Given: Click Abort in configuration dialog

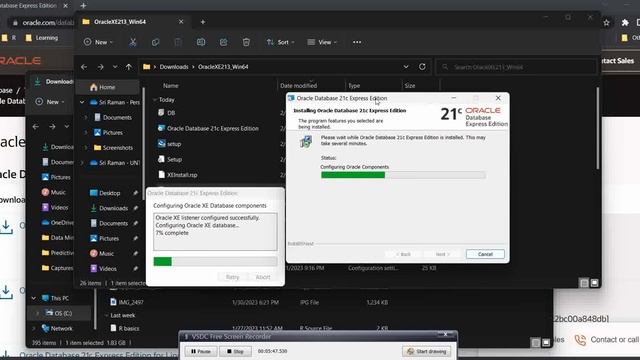Looking at the screenshot, I should coord(263,277).
